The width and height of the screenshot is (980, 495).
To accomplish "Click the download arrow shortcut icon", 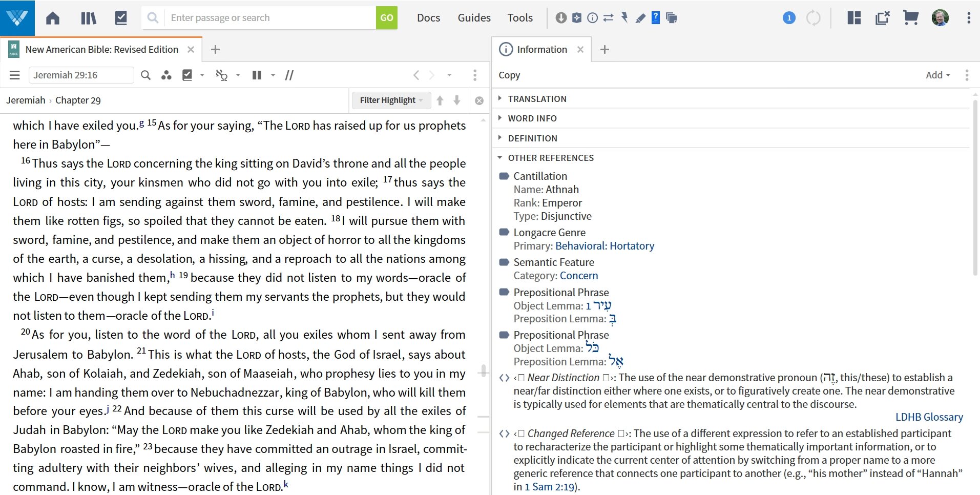I will (561, 18).
